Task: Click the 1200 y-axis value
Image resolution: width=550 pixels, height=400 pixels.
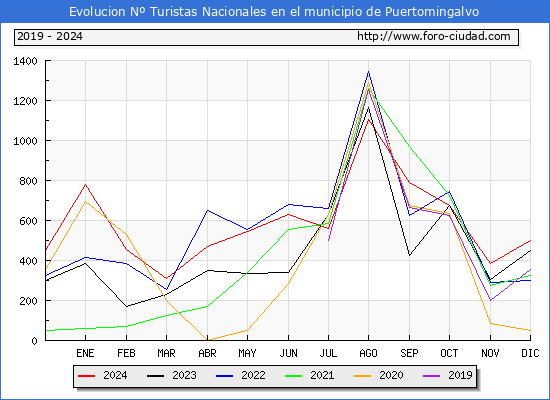Action: 25,101
